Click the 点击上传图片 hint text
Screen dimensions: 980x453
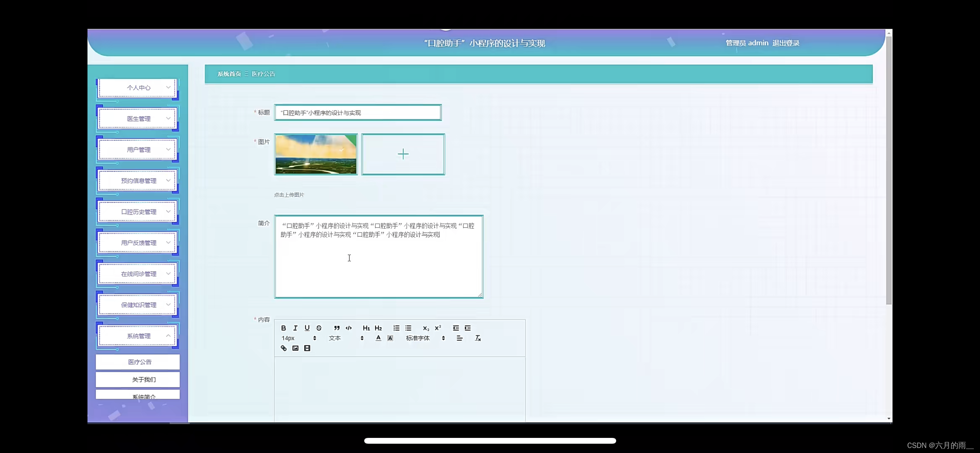click(289, 195)
